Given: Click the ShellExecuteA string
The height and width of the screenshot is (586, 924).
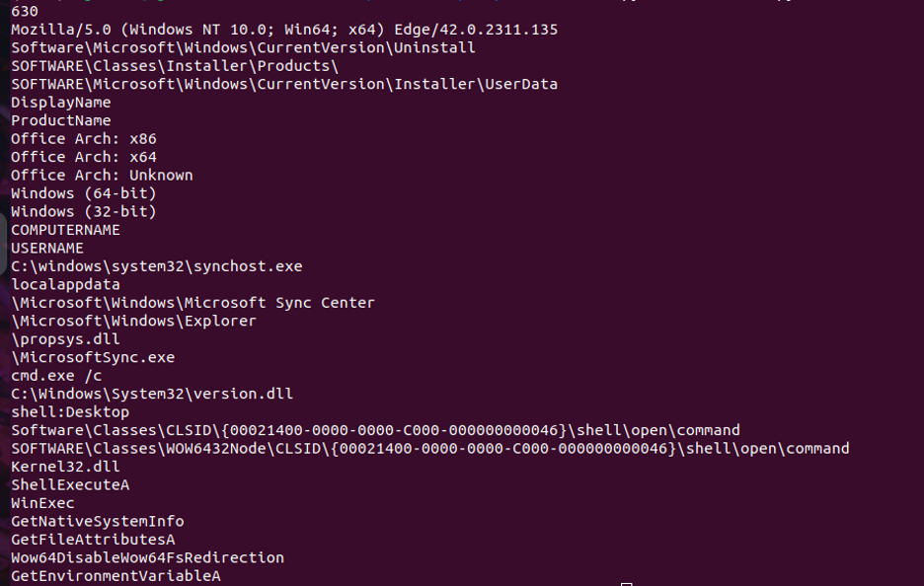Looking at the screenshot, I should pyautogui.click(x=70, y=485).
